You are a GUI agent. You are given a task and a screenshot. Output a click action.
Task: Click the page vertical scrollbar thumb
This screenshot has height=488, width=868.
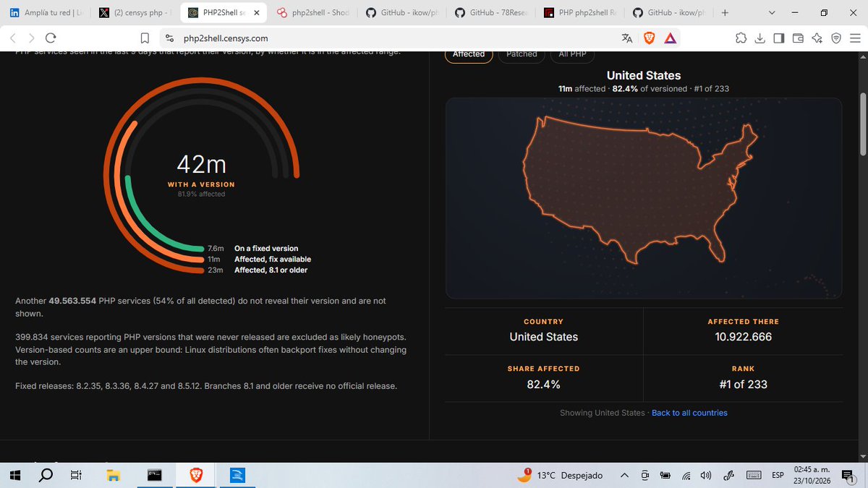[862, 123]
